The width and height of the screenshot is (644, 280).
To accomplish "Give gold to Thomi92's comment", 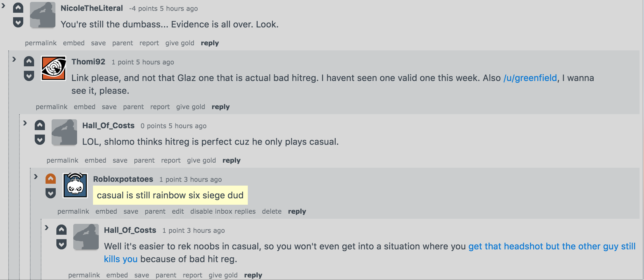I will (190, 107).
